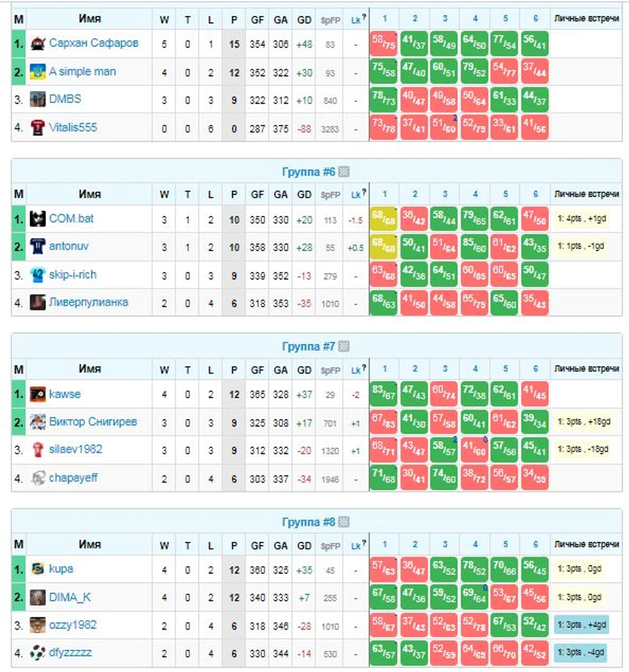Click the round 3 column header in Group 8
Viewport: 629px width, 672px height.
coord(445,545)
